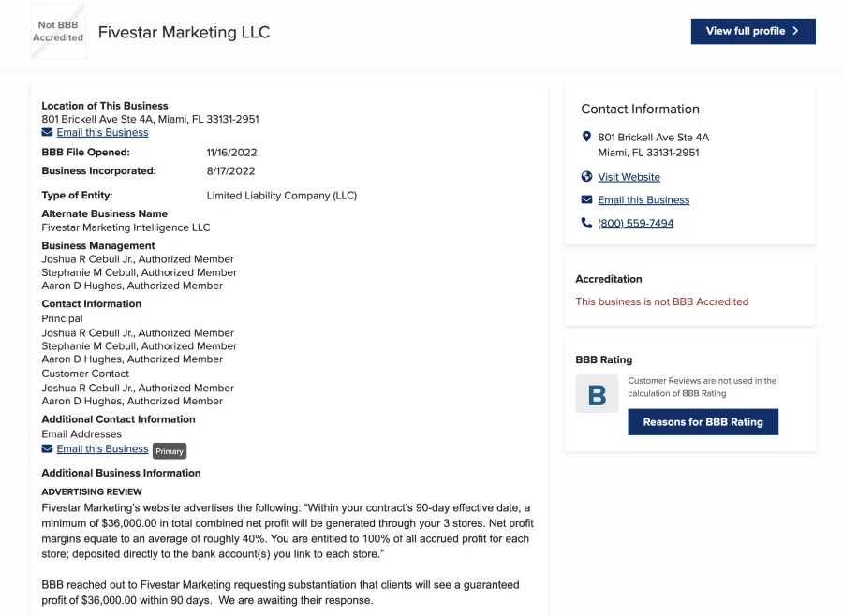Select the Fivestar Marketing LLC heading
The image size is (843, 616).
click(184, 32)
